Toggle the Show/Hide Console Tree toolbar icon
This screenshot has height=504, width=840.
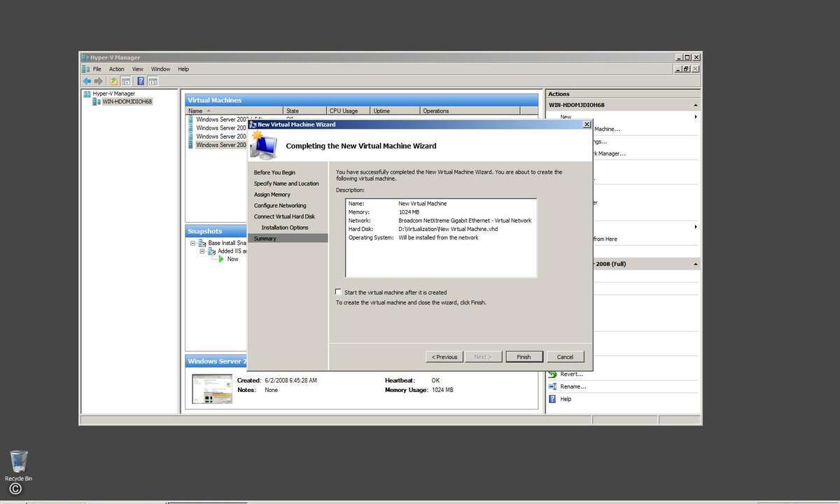coord(126,81)
